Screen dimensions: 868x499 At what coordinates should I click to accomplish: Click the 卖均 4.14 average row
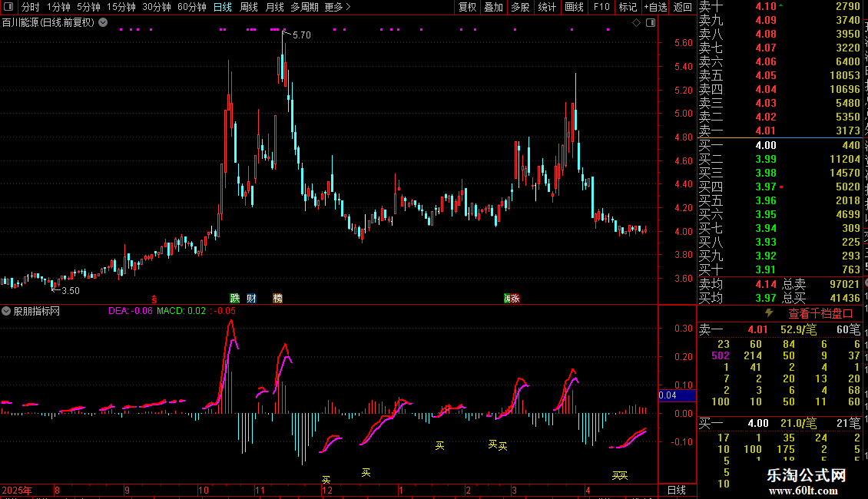pos(737,284)
